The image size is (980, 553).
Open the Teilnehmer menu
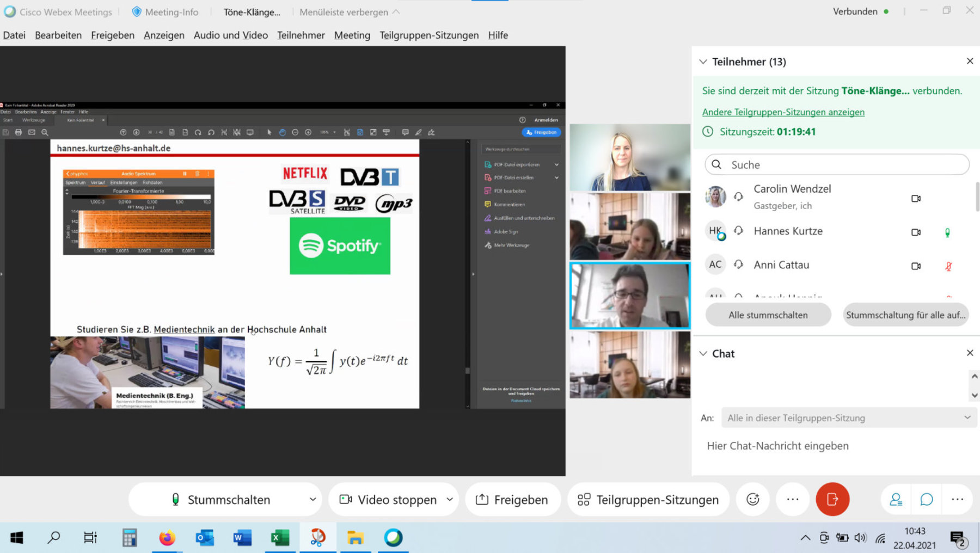coord(301,35)
